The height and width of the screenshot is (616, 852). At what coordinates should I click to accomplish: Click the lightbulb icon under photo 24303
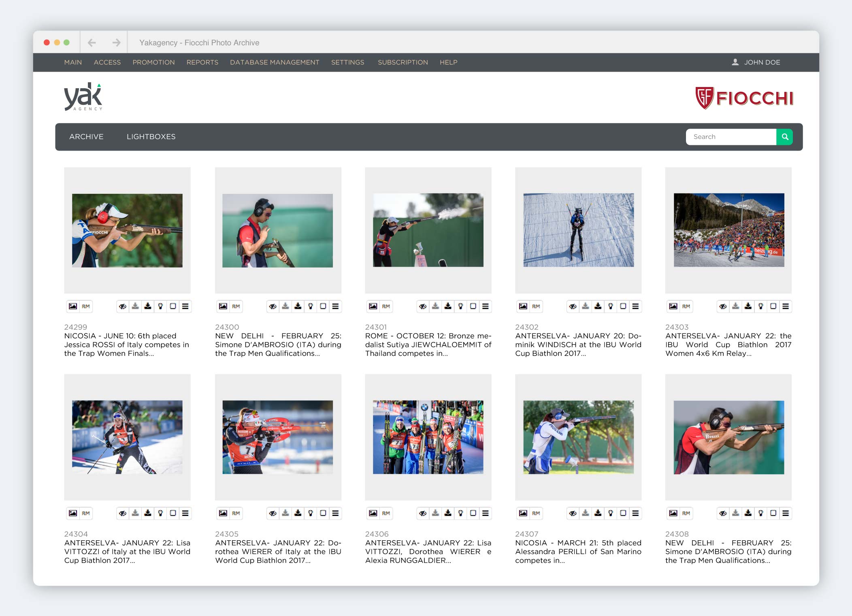point(761,306)
